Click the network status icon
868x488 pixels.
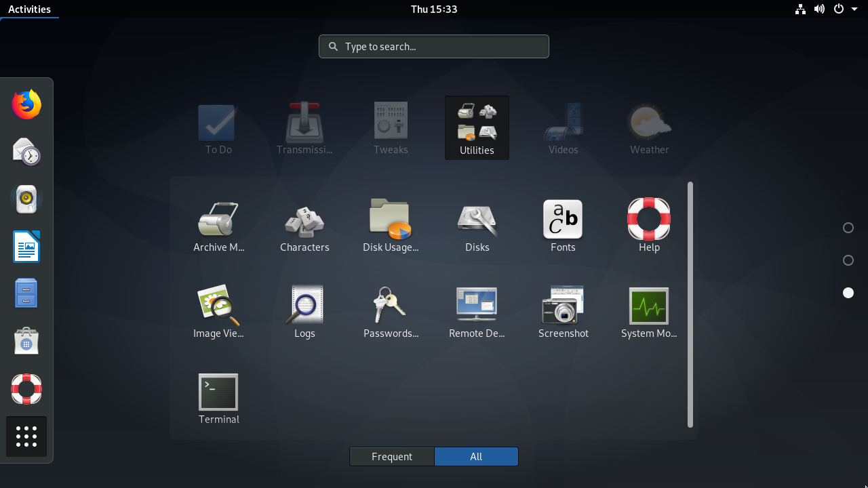(800, 9)
